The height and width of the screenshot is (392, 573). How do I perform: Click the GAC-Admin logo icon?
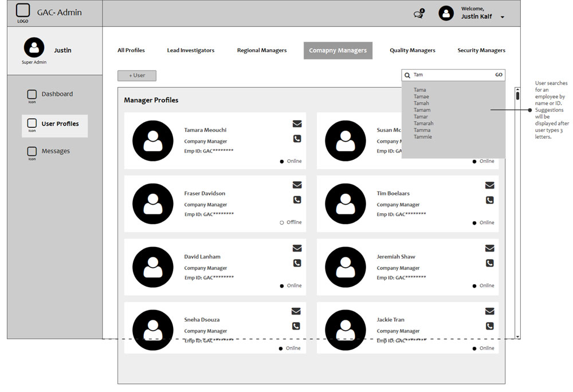23,11
